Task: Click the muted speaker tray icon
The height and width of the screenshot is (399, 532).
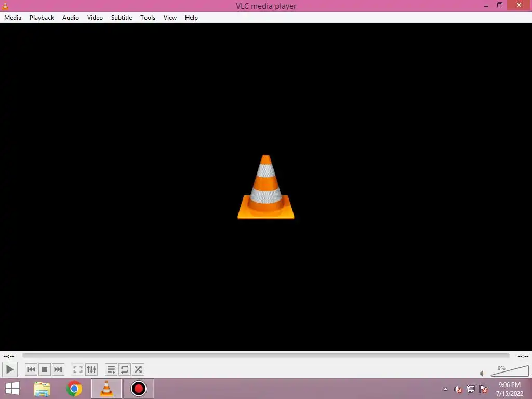Action: (458, 389)
